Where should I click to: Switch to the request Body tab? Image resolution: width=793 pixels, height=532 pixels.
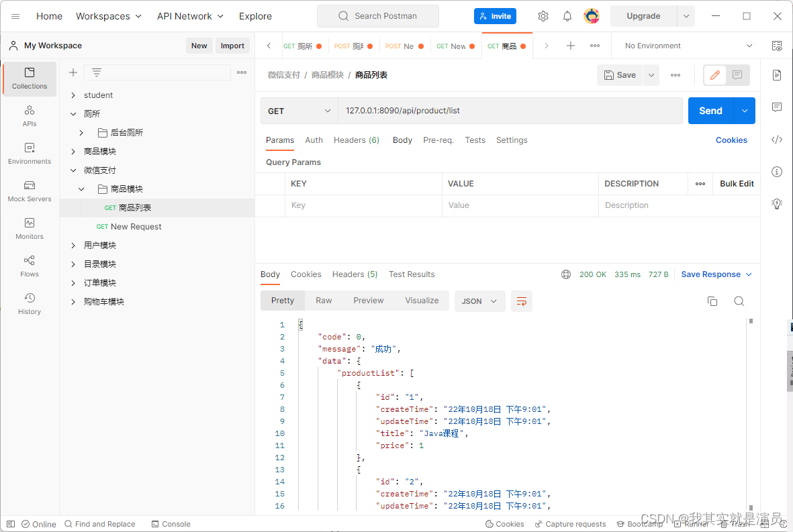(402, 140)
